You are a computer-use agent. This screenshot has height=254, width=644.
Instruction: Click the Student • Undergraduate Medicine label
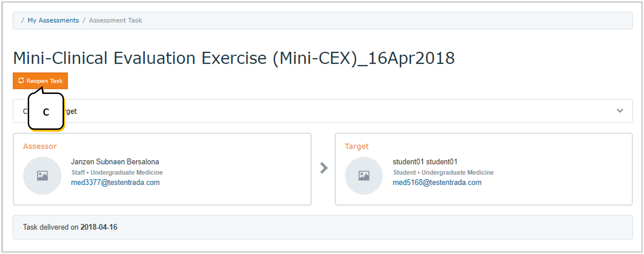(x=443, y=173)
